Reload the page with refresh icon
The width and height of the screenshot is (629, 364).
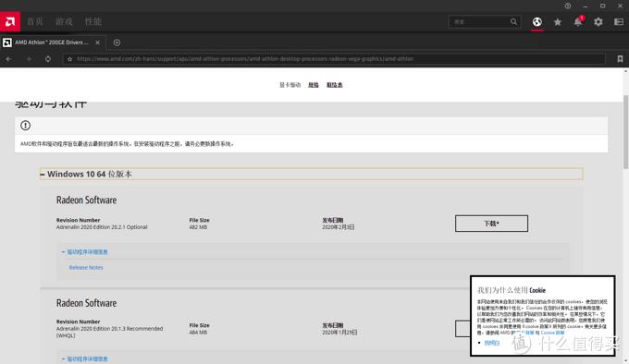48,59
